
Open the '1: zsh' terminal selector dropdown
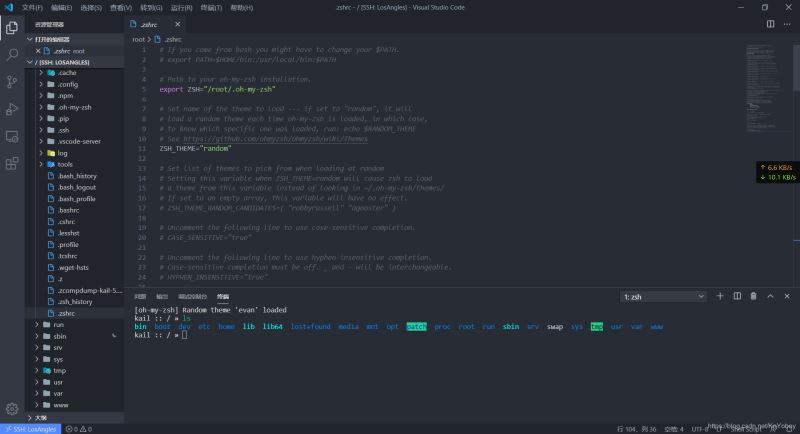click(x=662, y=296)
